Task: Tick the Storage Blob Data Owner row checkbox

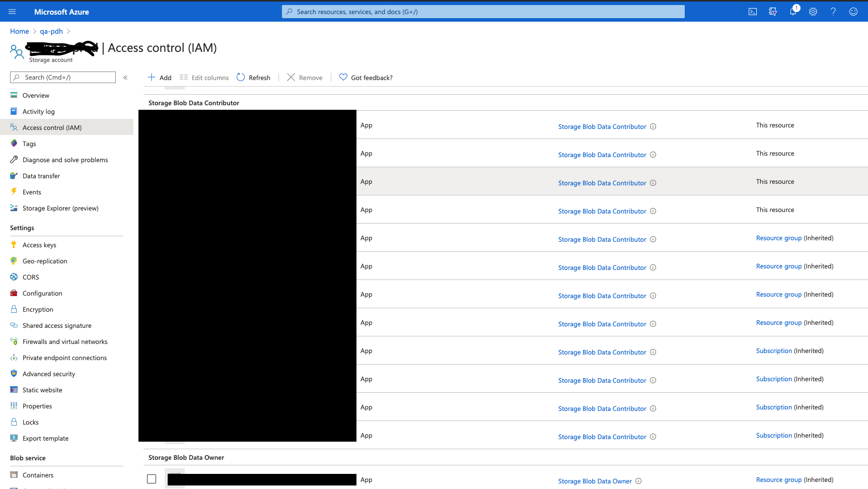Action: click(x=152, y=479)
